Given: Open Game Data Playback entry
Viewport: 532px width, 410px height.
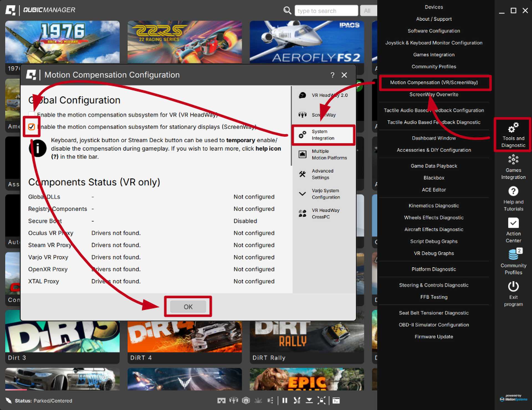Looking at the screenshot, I should click(434, 166).
